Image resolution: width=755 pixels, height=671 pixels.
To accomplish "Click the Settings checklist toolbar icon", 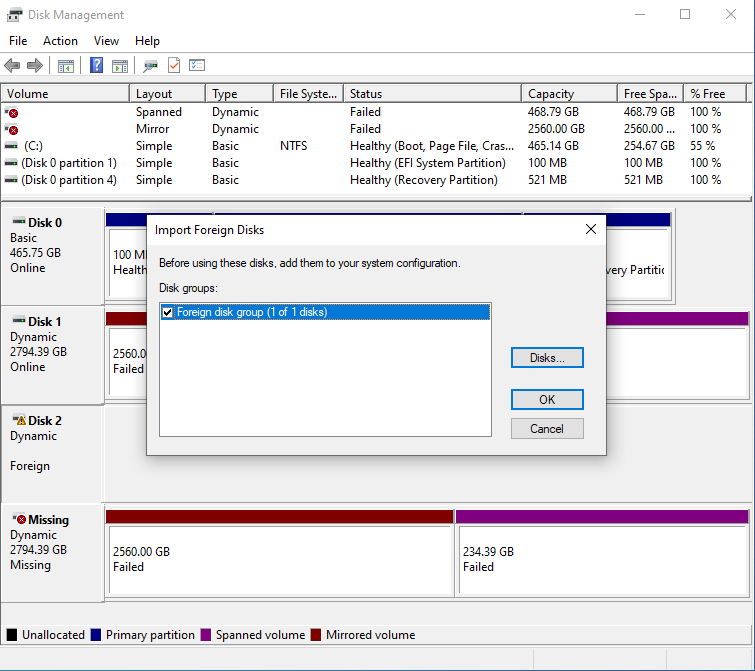I will pyautogui.click(x=197, y=65).
